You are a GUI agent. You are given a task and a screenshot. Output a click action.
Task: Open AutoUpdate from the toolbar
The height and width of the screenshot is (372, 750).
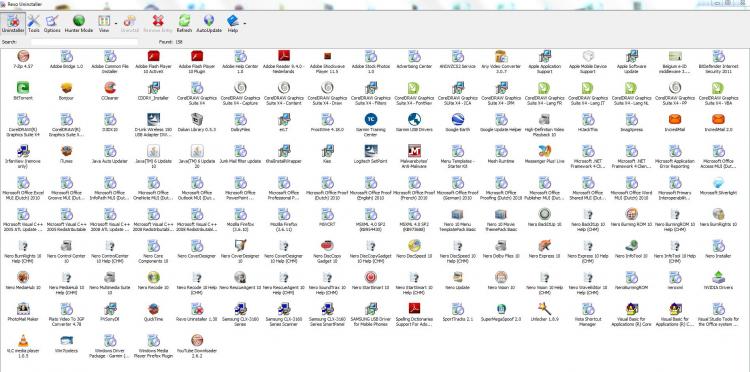coord(209,23)
